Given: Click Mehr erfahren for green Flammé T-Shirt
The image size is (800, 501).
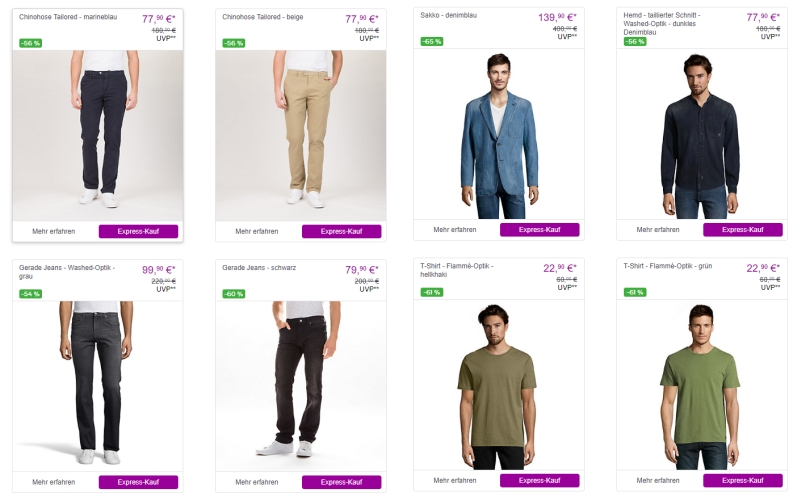Looking at the screenshot, I should coord(658,481).
